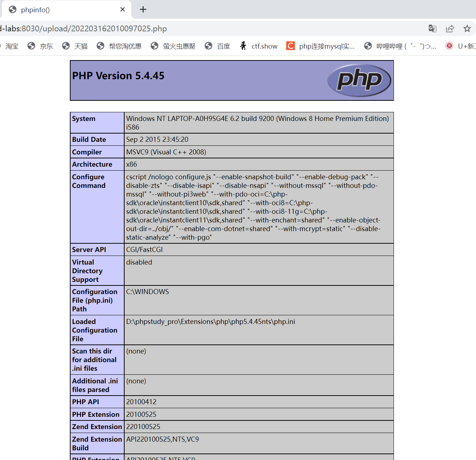Click the globe icon of 萤火虫惠聚 bookmark
The image size is (476, 460).
[x=154, y=46]
